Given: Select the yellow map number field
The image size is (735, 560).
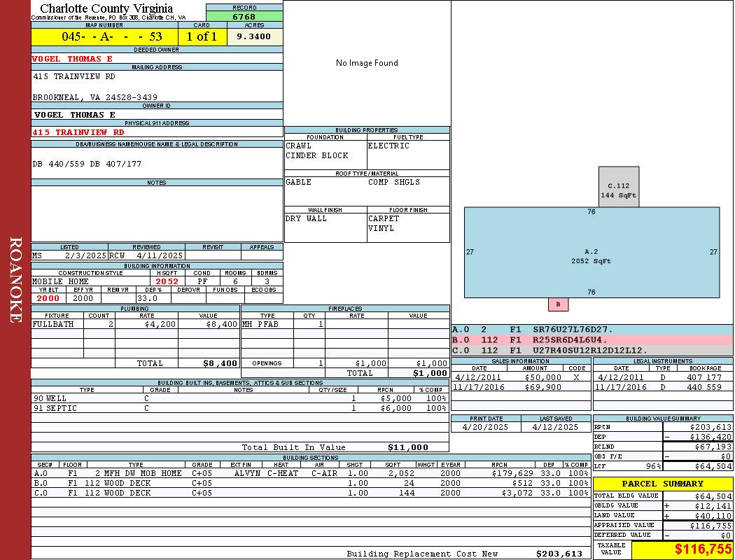Looking at the screenshot, I should pos(104,36).
